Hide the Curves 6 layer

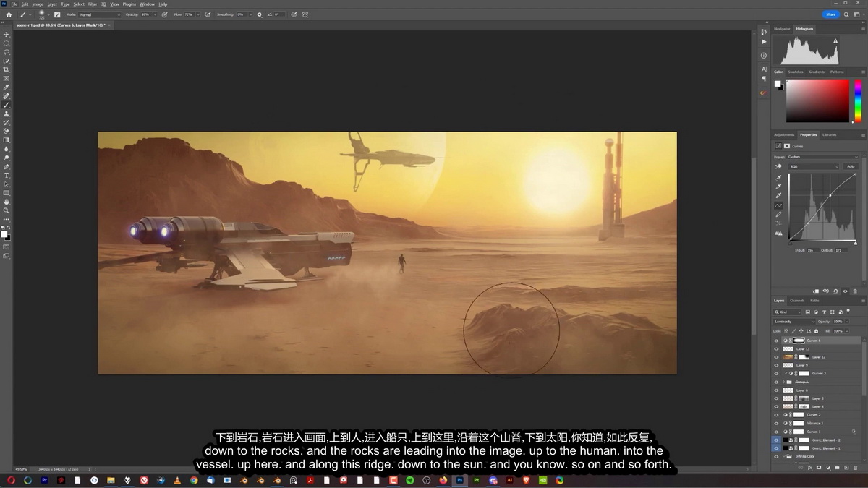click(776, 341)
